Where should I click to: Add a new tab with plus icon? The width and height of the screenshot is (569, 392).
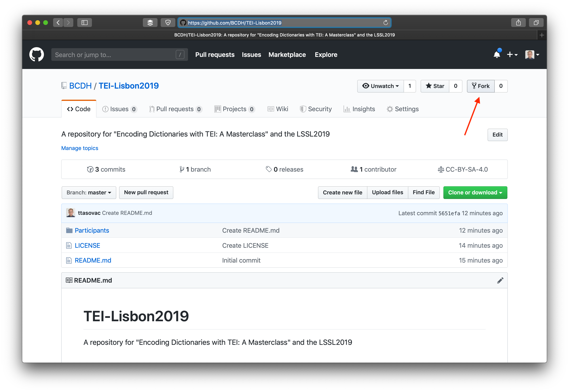point(542,35)
